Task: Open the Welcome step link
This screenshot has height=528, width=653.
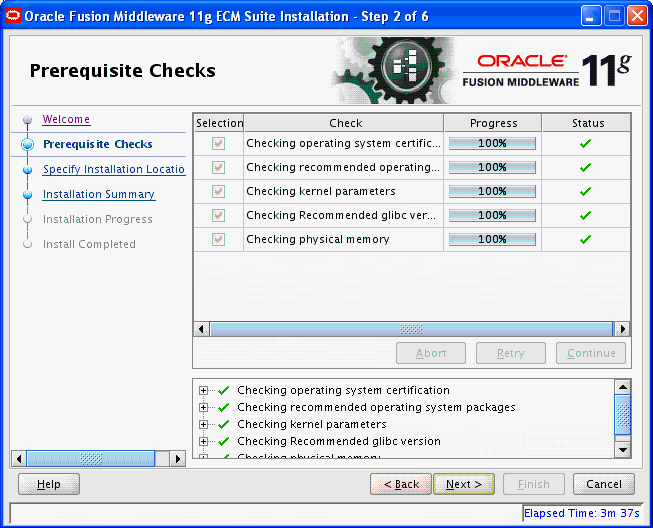Action: pos(66,120)
